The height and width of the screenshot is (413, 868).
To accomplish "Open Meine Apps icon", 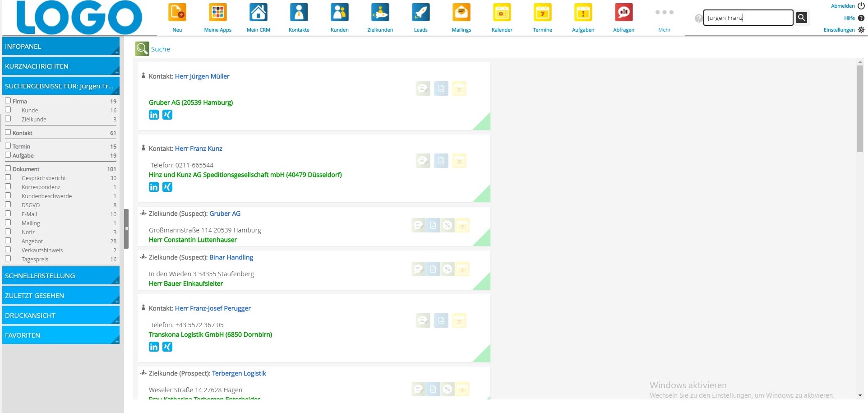I will 218,13.
